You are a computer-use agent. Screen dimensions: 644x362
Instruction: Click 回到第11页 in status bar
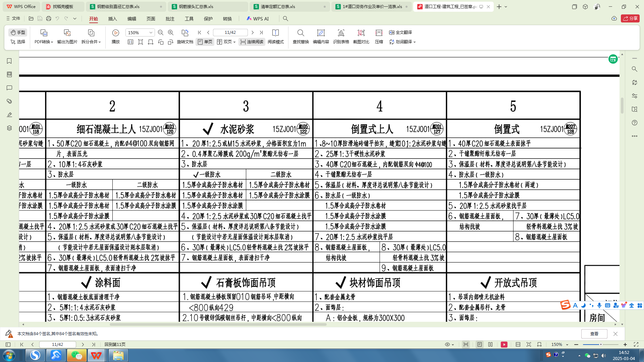point(115,345)
